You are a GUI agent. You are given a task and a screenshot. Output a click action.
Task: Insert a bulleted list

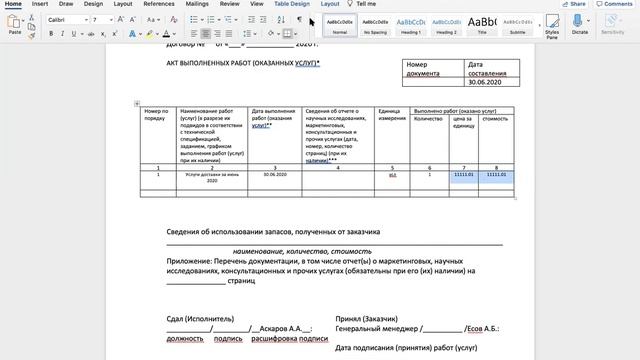pos(194,20)
